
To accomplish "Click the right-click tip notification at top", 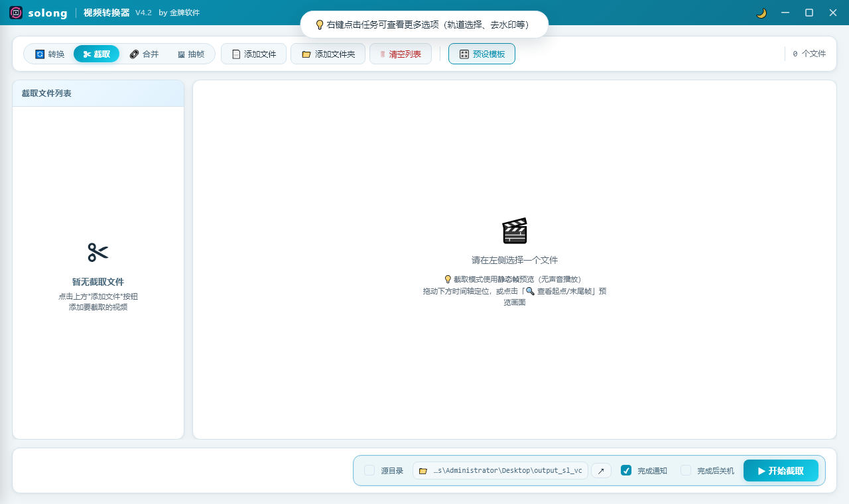I will click(424, 25).
